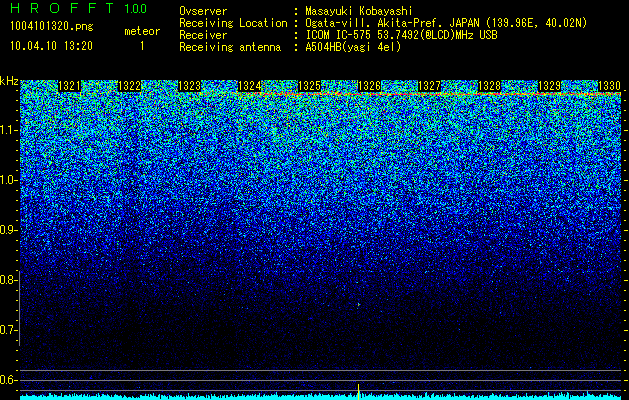Image resolution: width=629 pixels, height=400 pixels.
Task: Click the 'meteor' label
Action: 142,31
